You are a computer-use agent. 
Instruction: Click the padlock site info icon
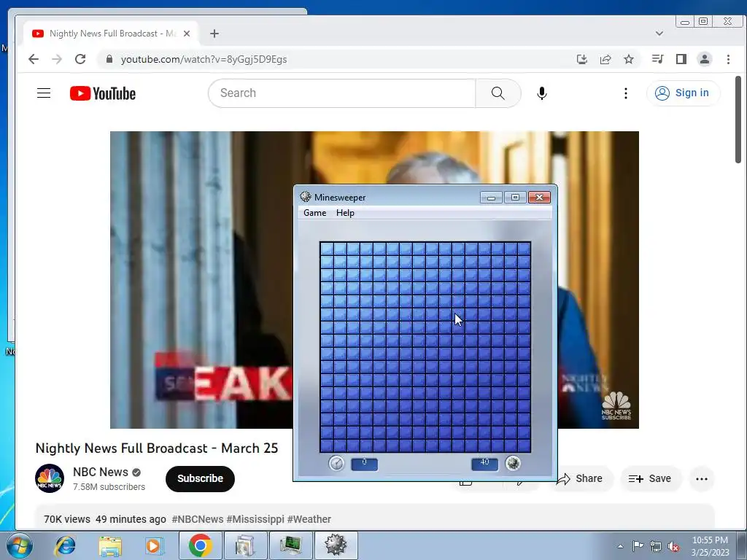click(109, 59)
